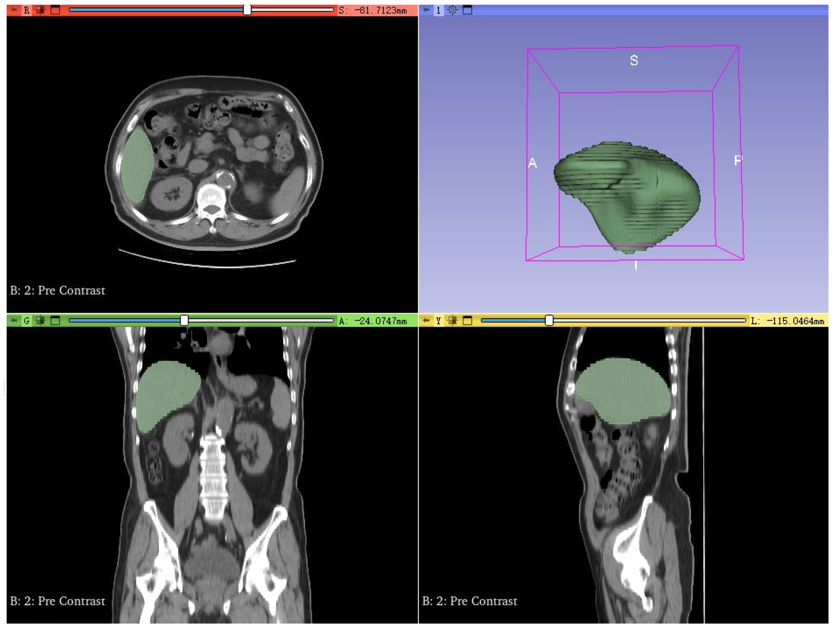Click the view label 1 in the 3D view
The image size is (840, 631).
(x=438, y=10)
